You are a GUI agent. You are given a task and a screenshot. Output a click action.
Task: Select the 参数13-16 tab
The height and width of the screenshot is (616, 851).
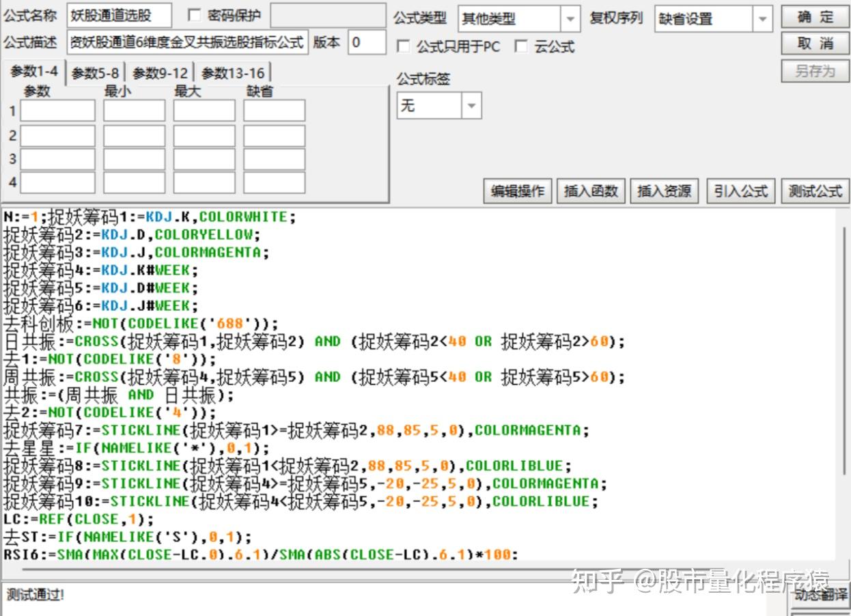point(233,74)
